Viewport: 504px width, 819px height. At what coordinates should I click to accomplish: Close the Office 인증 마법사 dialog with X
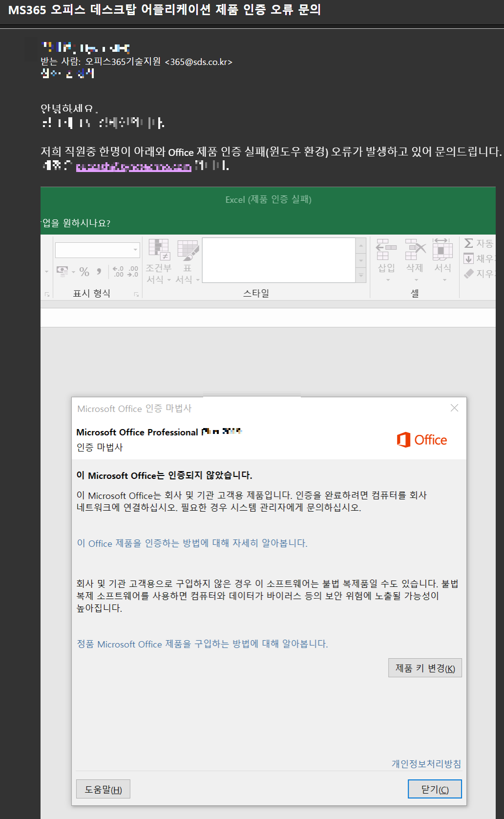pyautogui.click(x=454, y=408)
